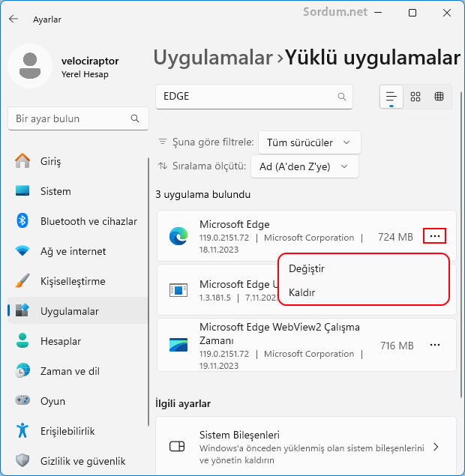Open Zaman ve dil settings
Viewport: 465px width, 476px height.
(x=78, y=371)
